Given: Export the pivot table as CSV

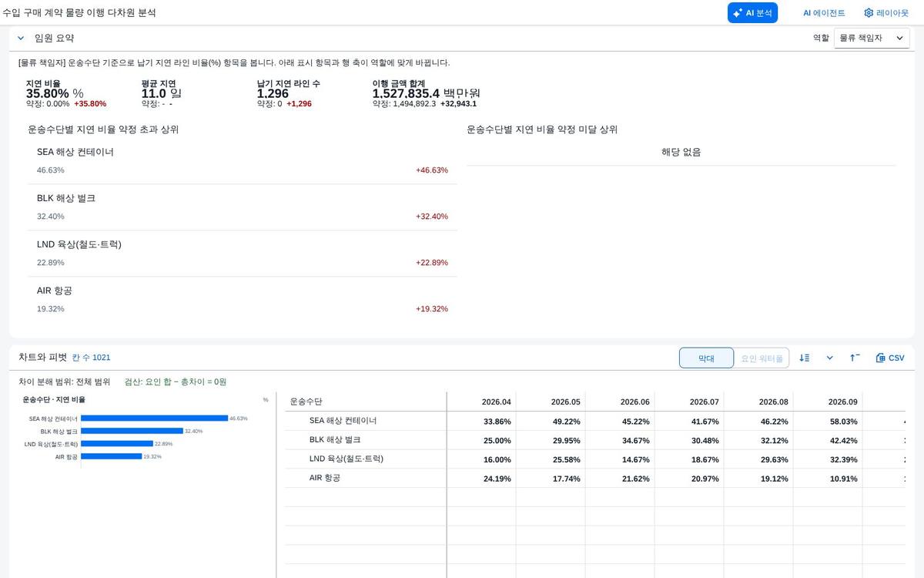Looking at the screenshot, I should tap(890, 358).
